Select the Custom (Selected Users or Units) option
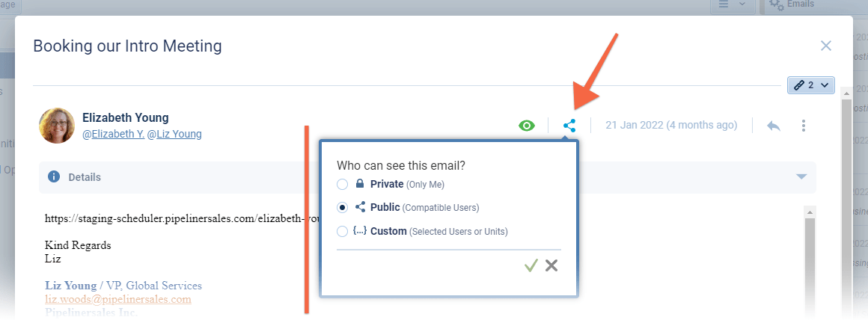868x320 pixels. (x=342, y=231)
